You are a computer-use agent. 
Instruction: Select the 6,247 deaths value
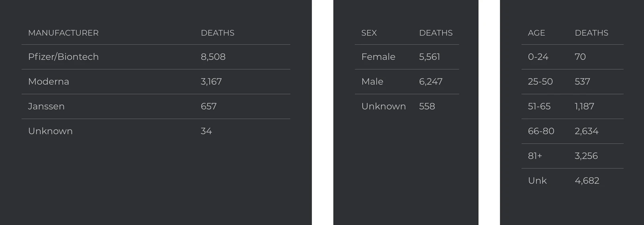tap(431, 81)
